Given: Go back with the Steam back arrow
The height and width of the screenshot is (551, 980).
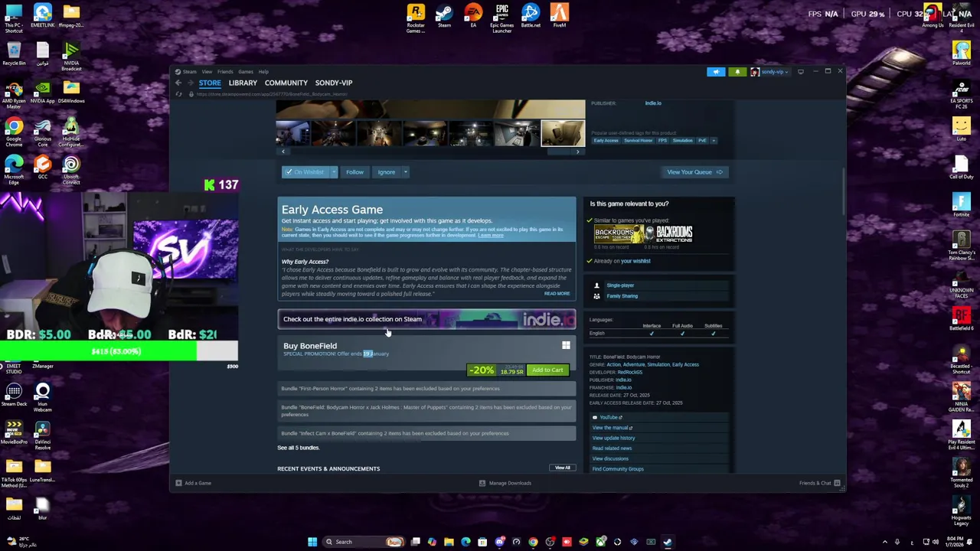Looking at the screenshot, I should click(178, 83).
